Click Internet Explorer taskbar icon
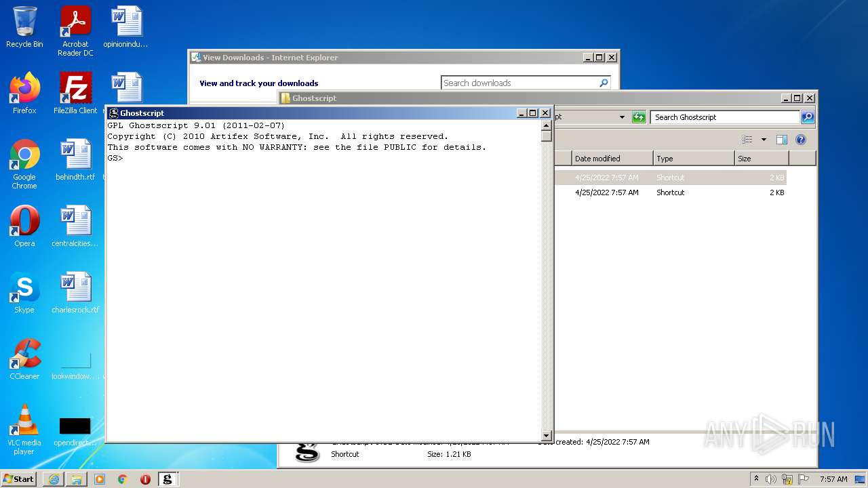 pos(54,479)
